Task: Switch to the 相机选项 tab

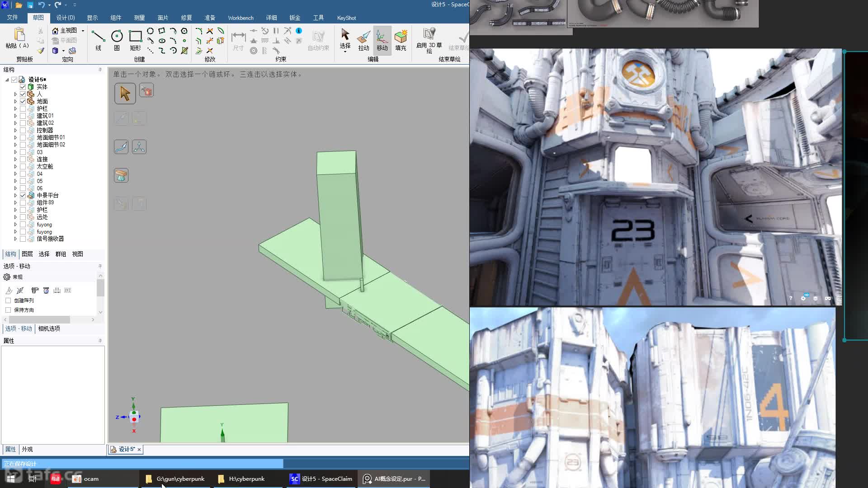Action: click(x=49, y=328)
